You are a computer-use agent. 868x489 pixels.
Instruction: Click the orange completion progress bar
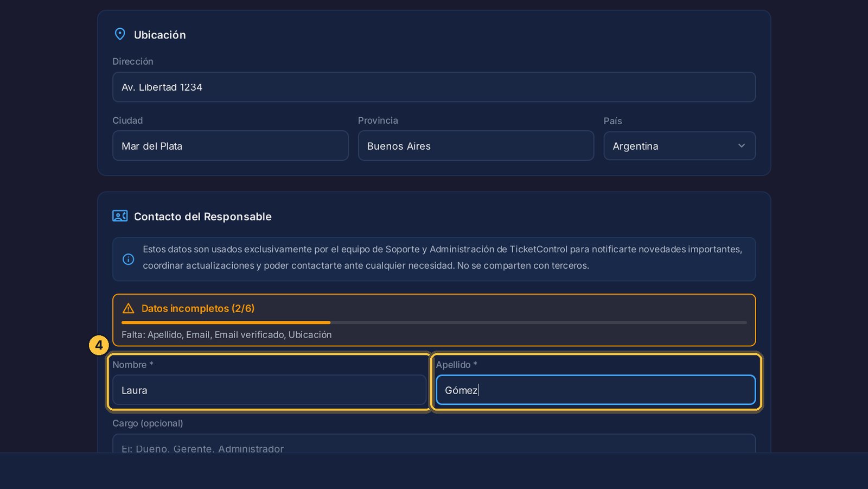click(434, 322)
